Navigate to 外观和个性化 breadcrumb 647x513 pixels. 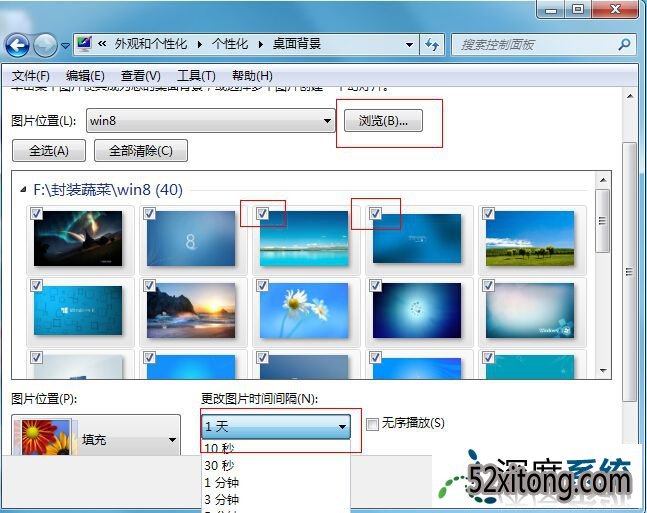pos(151,44)
